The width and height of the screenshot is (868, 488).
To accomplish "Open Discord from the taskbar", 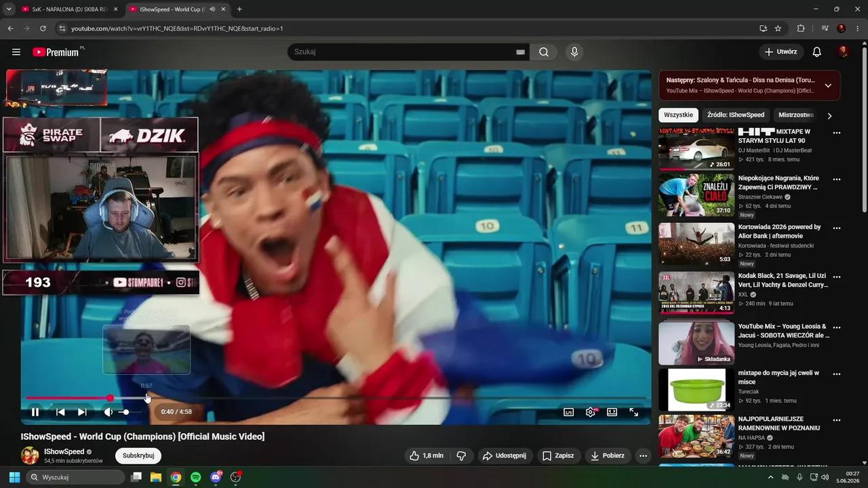I will 216,477.
